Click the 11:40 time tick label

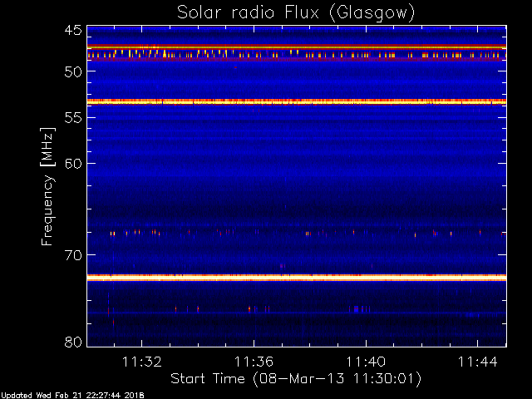(366, 362)
